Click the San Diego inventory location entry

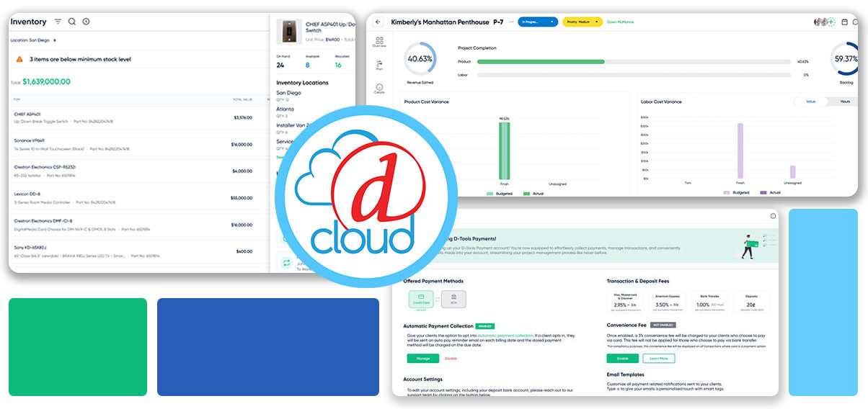[x=289, y=96]
